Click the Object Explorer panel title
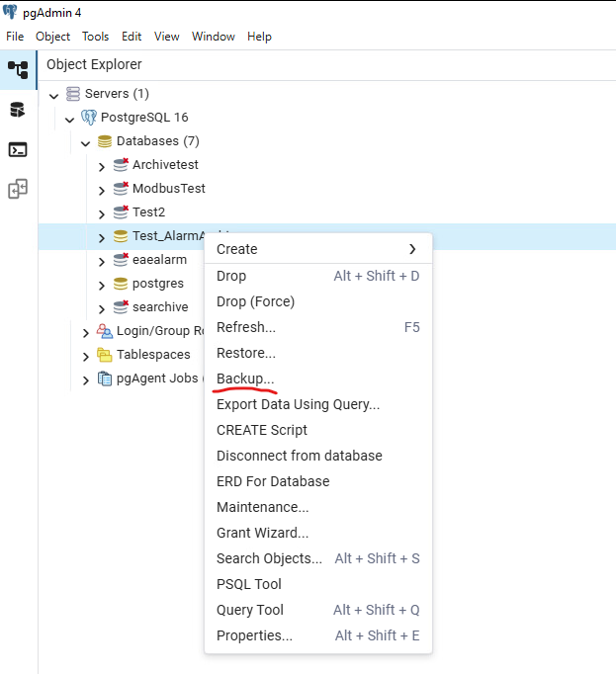The image size is (616, 674). (94, 64)
